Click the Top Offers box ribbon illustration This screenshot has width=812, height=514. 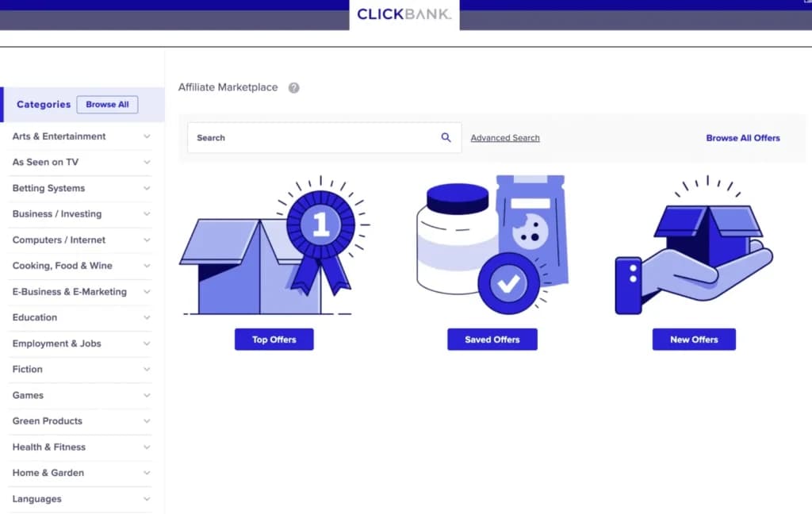[x=274, y=245]
